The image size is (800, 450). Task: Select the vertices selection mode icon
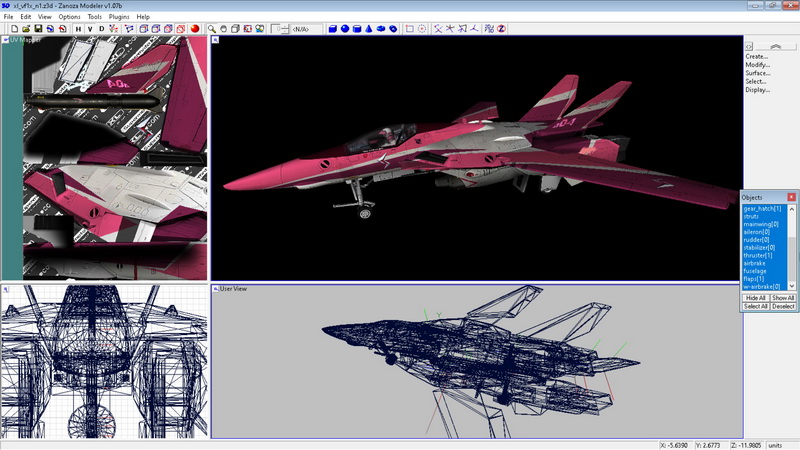pos(129,29)
